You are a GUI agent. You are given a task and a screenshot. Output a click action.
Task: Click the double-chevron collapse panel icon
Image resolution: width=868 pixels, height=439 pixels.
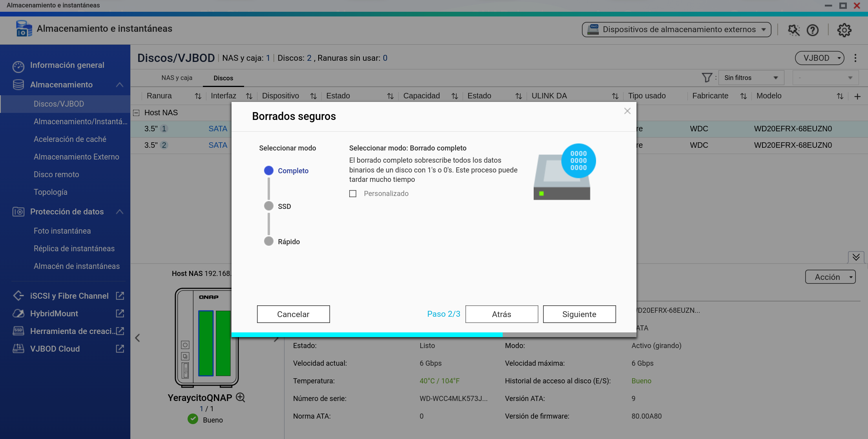tap(856, 257)
